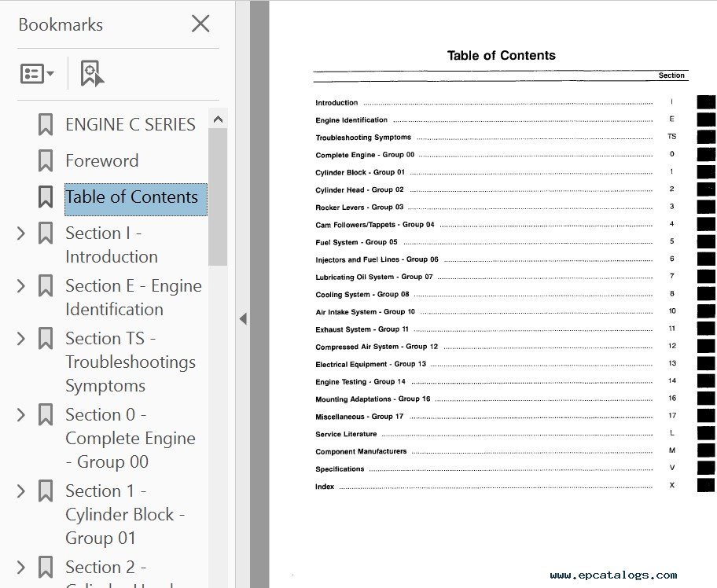Click the Cylinder Block - Group 01 entry
Image resolution: width=717 pixels, height=588 pixels.
pos(360,172)
